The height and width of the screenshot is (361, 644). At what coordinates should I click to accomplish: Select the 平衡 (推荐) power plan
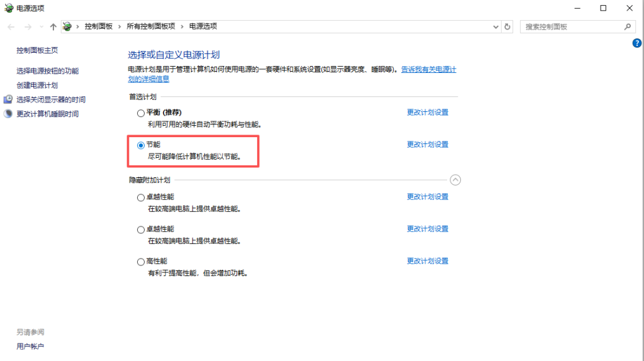click(141, 113)
